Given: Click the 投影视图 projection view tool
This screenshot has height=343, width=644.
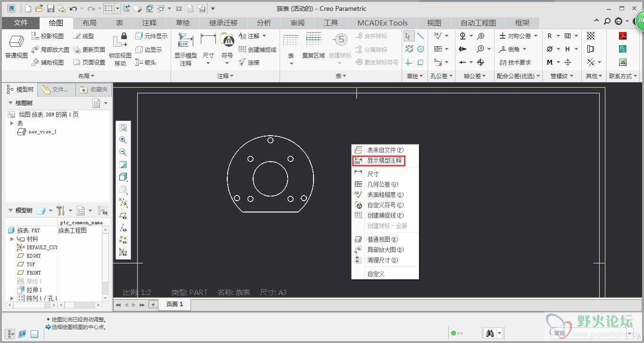Looking at the screenshot, I should point(47,36).
